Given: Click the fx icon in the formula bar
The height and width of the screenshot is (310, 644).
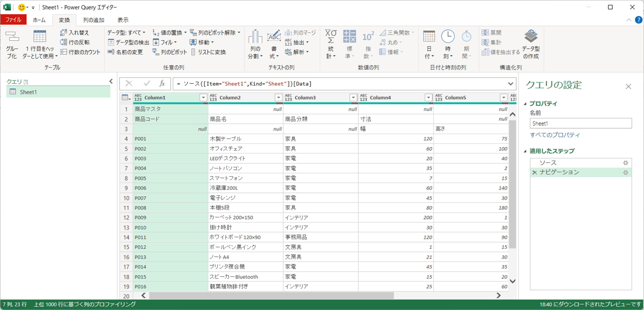Looking at the screenshot, I should tap(162, 84).
